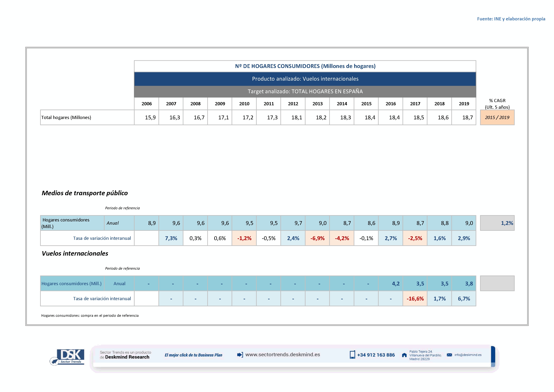Click the 'Vuelos internacionales' section heading
Viewport: 554px width, 392px height.
coord(75,253)
